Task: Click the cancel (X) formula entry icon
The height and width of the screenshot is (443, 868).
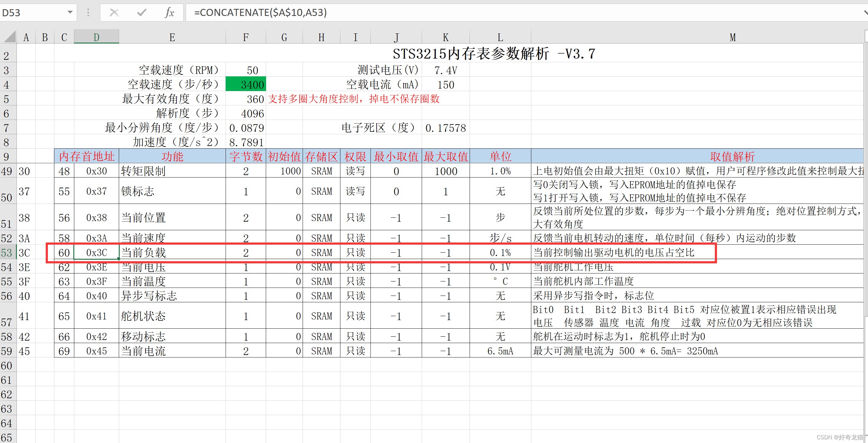Action: [x=114, y=13]
